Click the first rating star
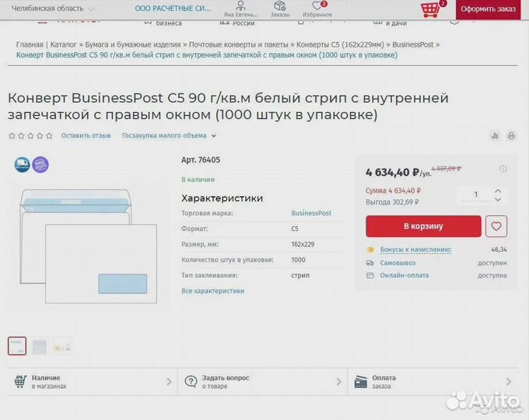 pos(12,135)
